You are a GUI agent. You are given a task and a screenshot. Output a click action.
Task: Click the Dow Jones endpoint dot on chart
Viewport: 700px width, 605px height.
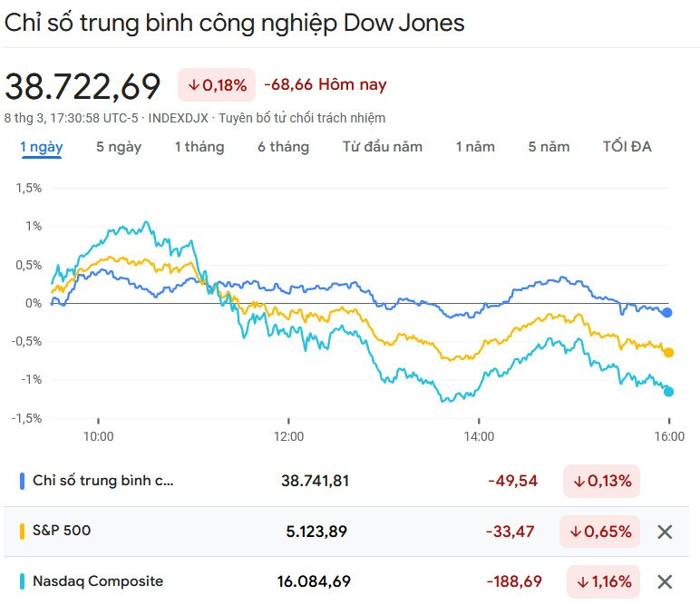pos(668,313)
